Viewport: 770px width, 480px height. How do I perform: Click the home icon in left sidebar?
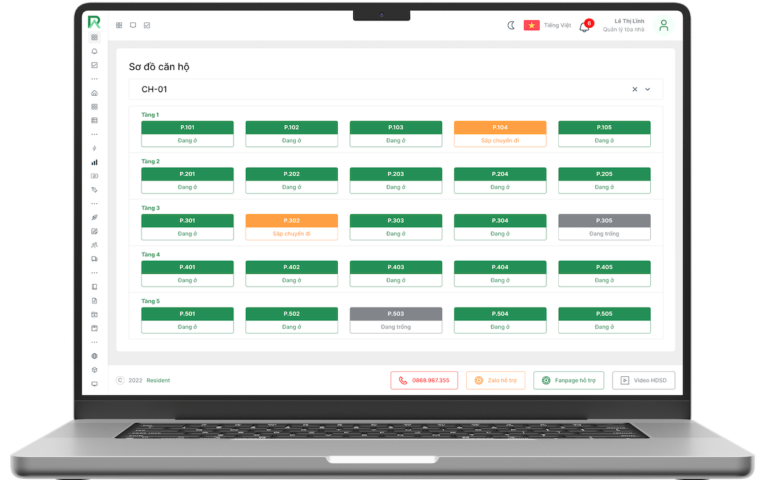pyautogui.click(x=95, y=93)
